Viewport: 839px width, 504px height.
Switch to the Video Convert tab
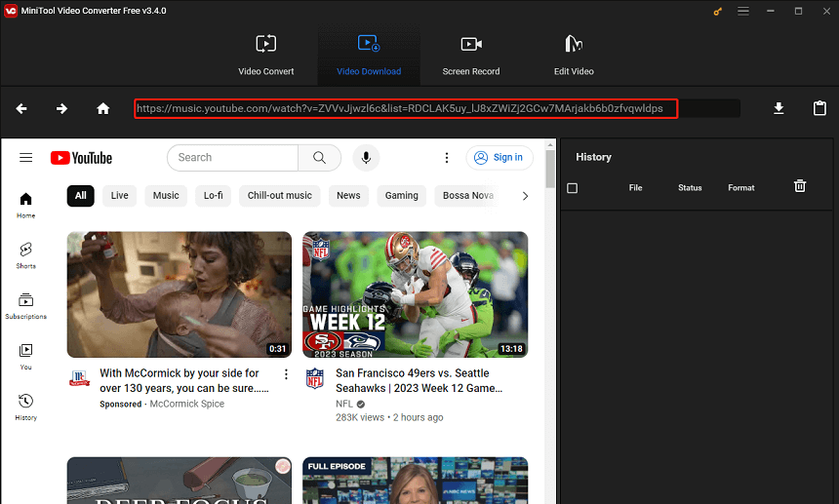pyautogui.click(x=266, y=55)
